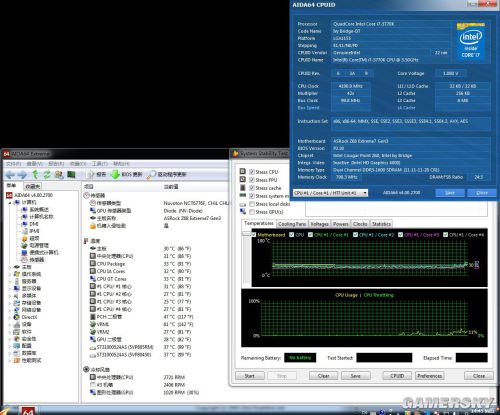
Task: Click the green BIOS update download icon
Action: pos(115,174)
